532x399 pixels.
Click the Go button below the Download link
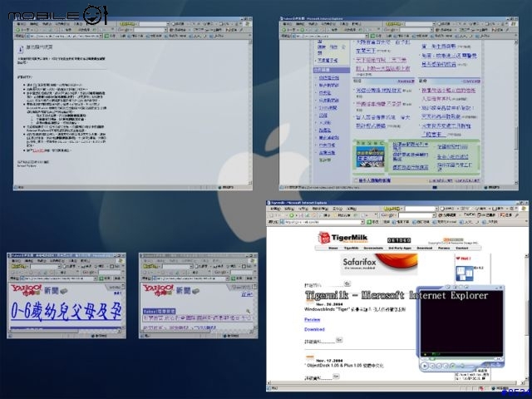click(339, 340)
